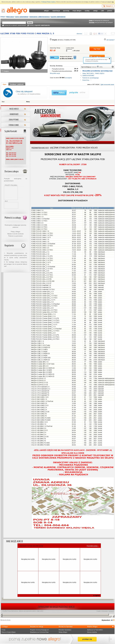The width and height of the screenshot is (115, 644).
Task: Toggle search in Łączniki stabilizatorów checkbox
Action: click(28, 25)
